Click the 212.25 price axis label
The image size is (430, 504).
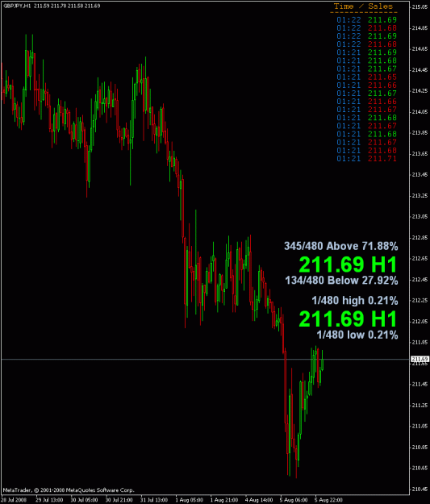coord(420,300)
